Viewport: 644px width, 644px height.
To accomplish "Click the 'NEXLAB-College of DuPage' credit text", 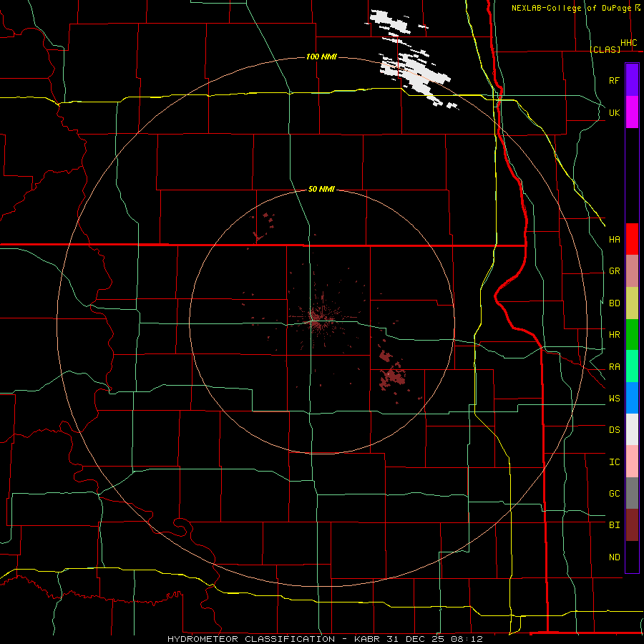I will pos(571,8).
